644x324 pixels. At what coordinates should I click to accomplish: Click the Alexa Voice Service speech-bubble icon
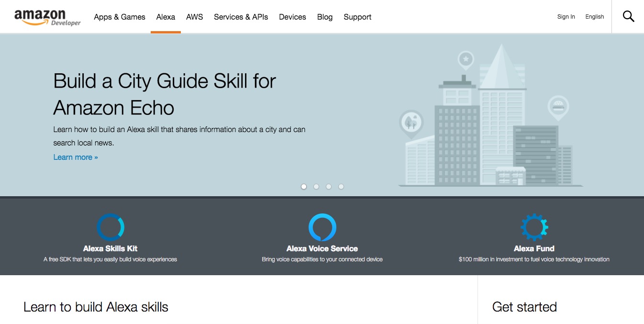click(322, 227)
